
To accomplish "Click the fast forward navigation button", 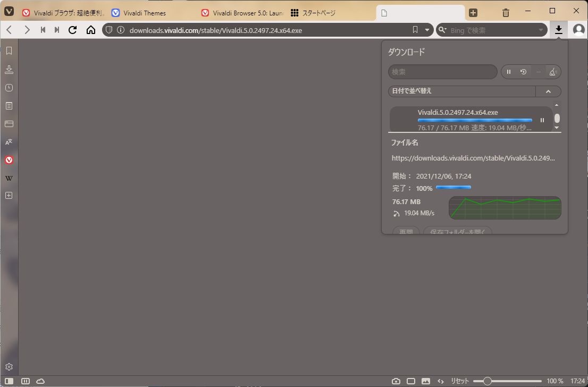I will pos(57,30).
